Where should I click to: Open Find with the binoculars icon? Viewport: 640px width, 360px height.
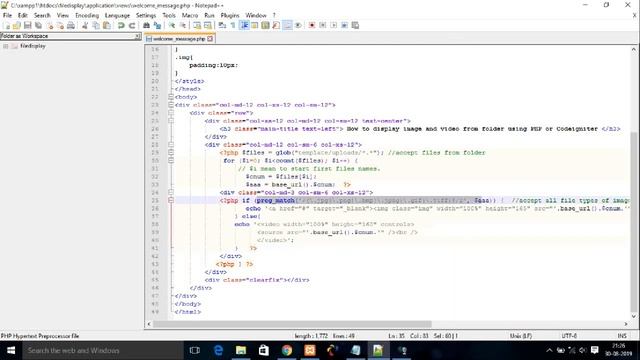click(x=146, y=25)
